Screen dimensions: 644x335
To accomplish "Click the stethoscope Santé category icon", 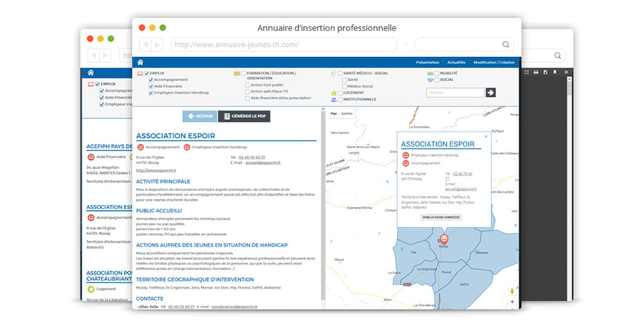I will tap(333, 74).
